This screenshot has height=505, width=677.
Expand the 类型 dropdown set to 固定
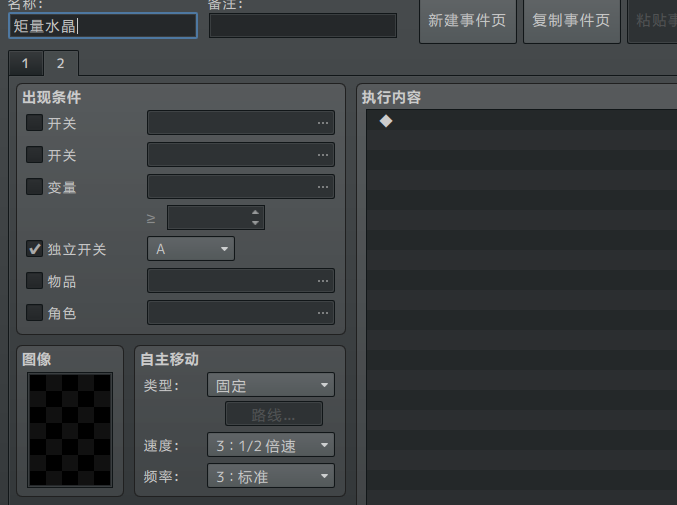point(270,385)
